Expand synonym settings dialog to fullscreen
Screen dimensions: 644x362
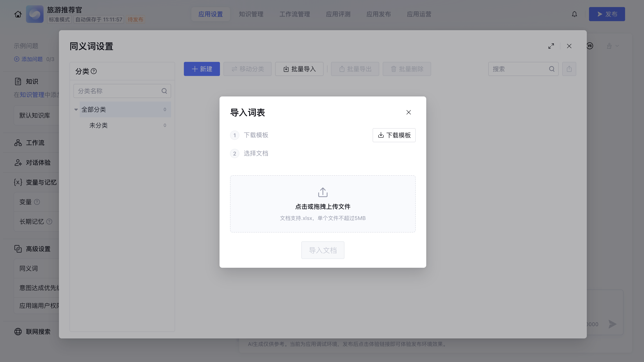pos(551,46)
